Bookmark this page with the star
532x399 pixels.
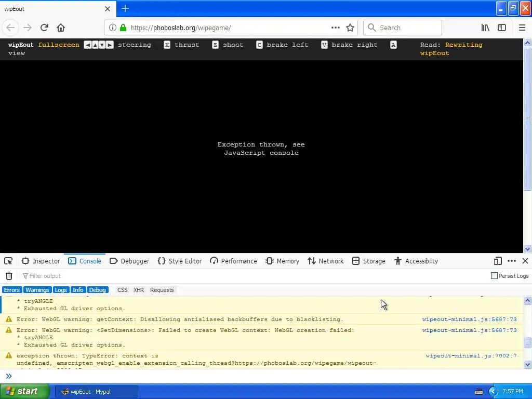(350, 28)
